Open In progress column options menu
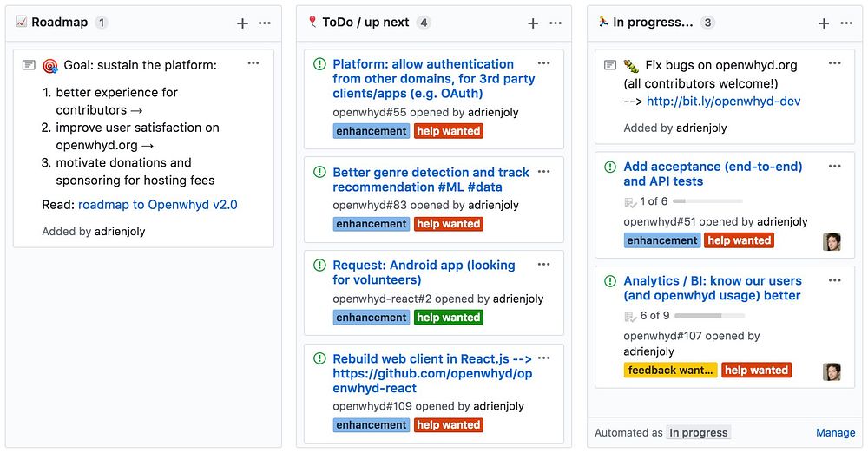 (846, 23)
